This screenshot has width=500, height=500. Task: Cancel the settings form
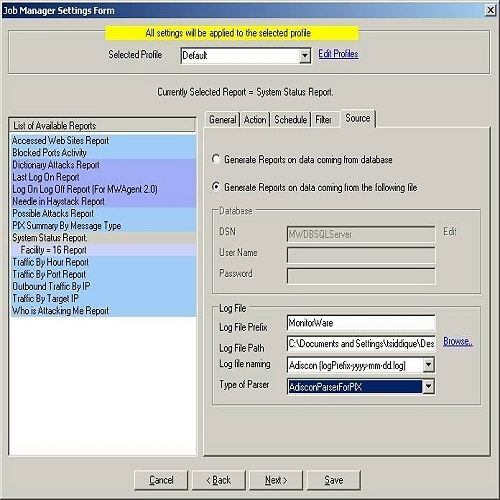[x=161, y=480]
